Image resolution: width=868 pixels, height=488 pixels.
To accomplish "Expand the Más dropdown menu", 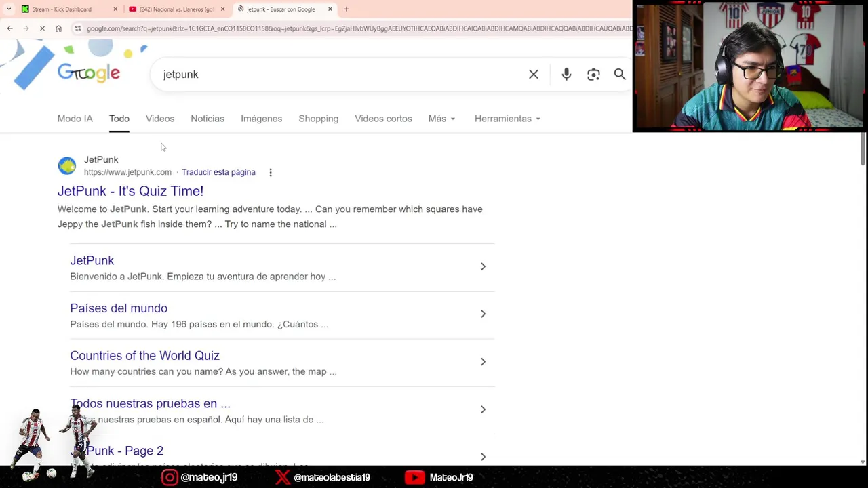I will (441, 119).
